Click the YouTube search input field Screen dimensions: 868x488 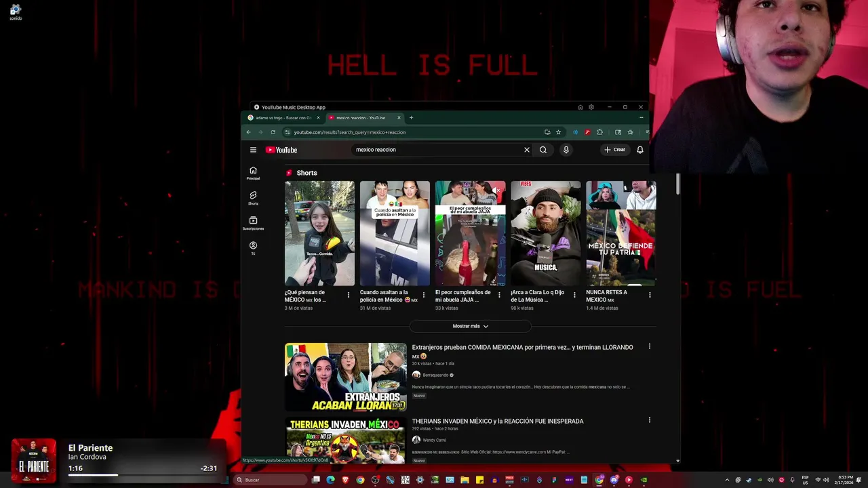(437, 150)
